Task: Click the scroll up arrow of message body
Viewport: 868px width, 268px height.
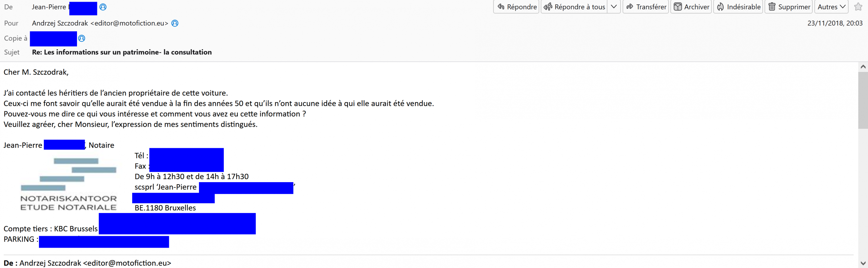Action: 863,67
